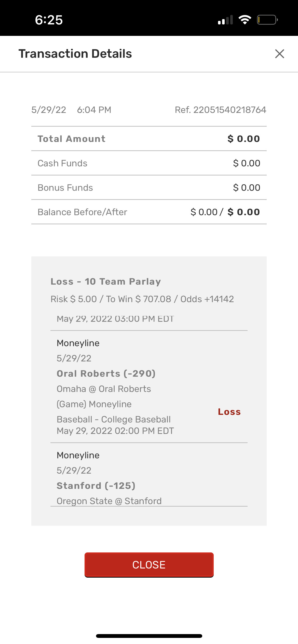Select the reference number 22051540218764
Screen dimensions: 298x644
click(x=220, y=110)
